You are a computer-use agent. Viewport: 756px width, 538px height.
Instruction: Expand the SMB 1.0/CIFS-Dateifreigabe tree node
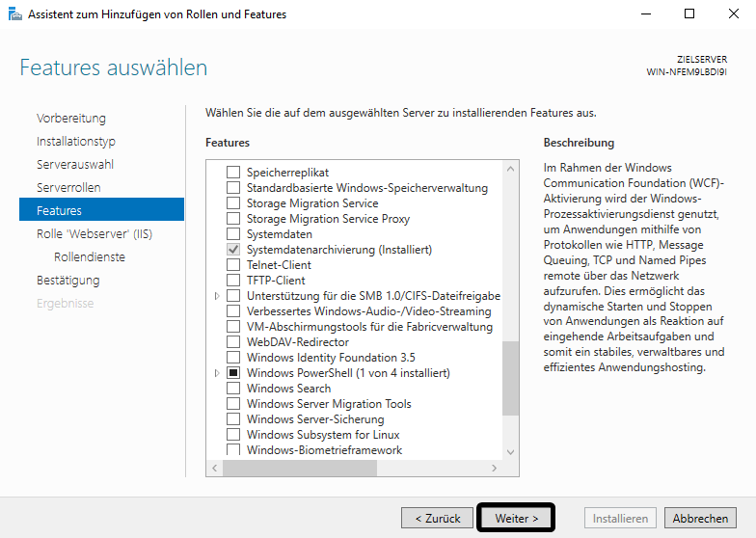point(217,295)
